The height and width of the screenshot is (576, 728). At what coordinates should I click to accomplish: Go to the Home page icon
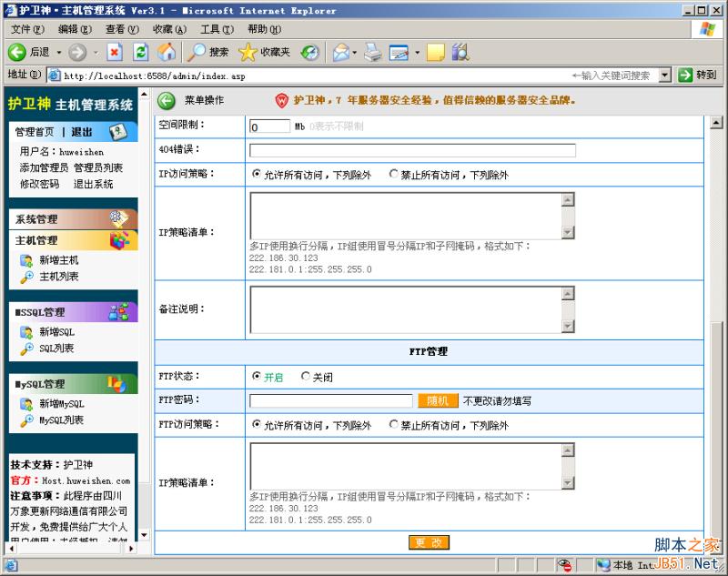(x=167, y=52)
